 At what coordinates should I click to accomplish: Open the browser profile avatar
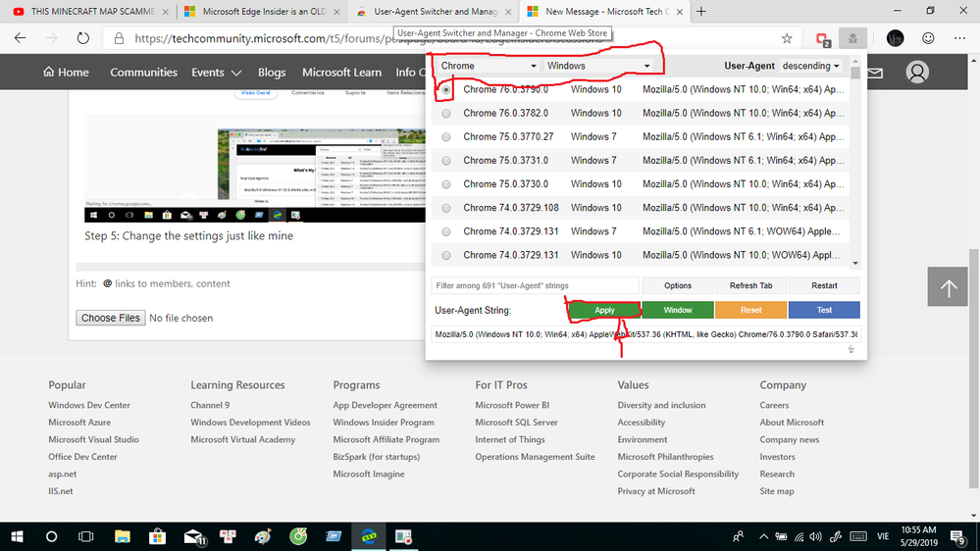click(x=895, y=38)
